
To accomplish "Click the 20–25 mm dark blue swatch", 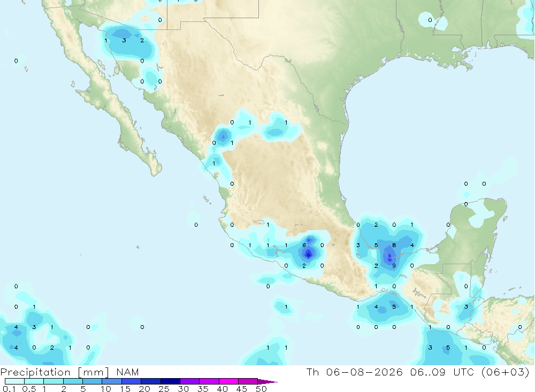I will (151, 381).
